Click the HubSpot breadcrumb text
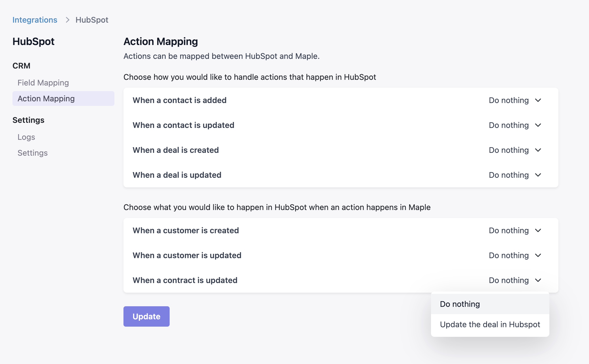Screen dimensions: 589x364 coord(92,20)
